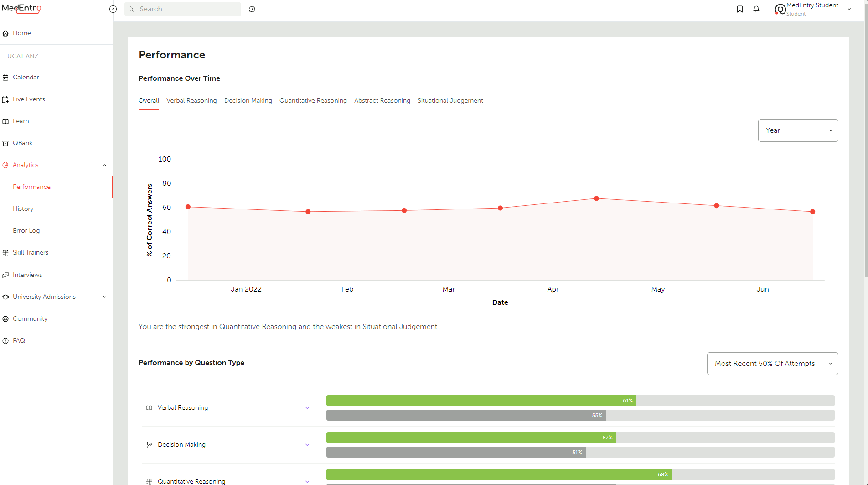Expand University Admissions submenu

[105, 297]
